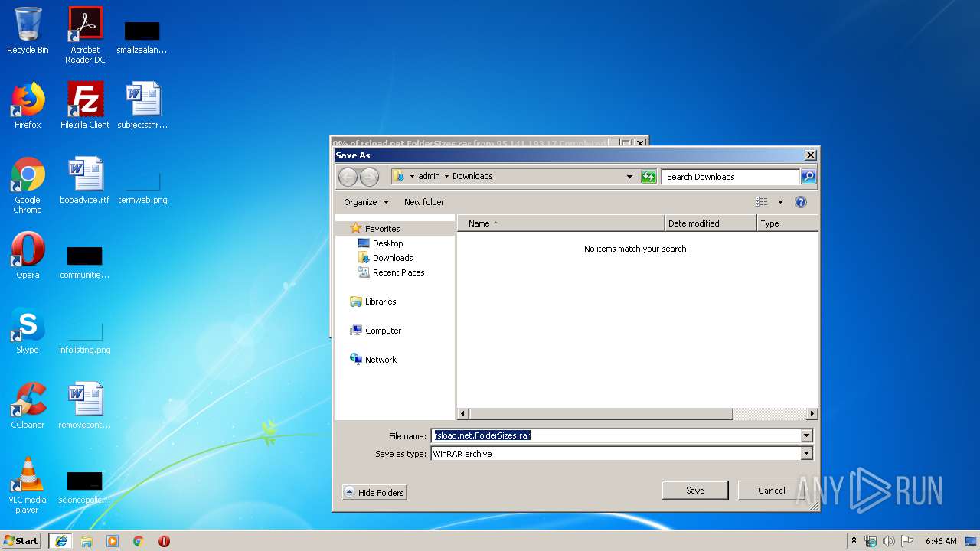Click the Opera icon in taskbar
Image resolution: width=980 pixels, height=551 pixels.
click(x=164, y=541)
